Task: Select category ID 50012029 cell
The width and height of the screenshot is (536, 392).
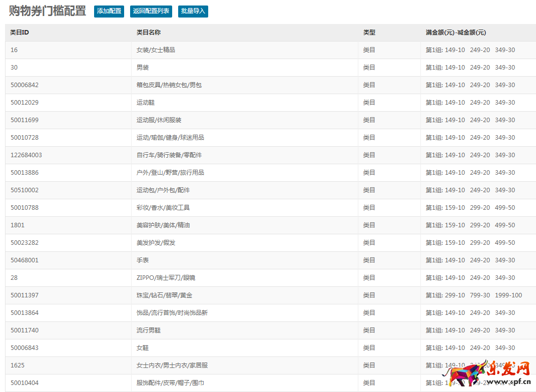Action: click(x=25, y=103)
